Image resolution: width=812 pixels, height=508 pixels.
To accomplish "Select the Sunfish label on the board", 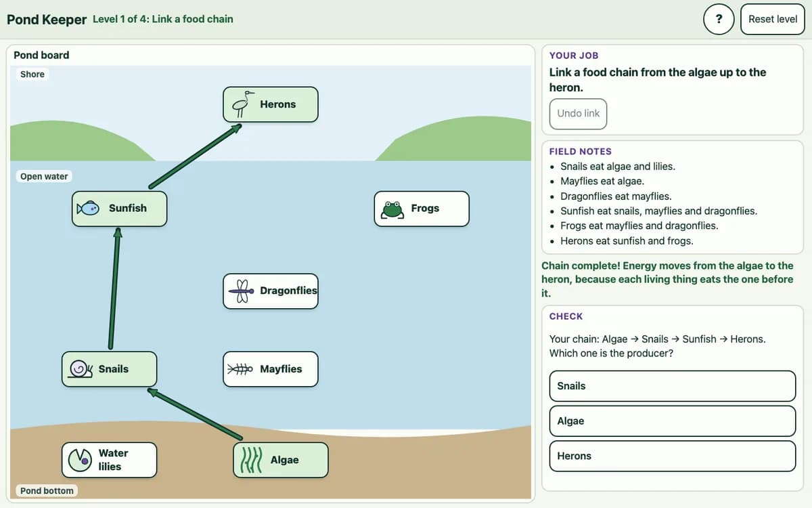I will pyautogui.click(x=128, y=208).
